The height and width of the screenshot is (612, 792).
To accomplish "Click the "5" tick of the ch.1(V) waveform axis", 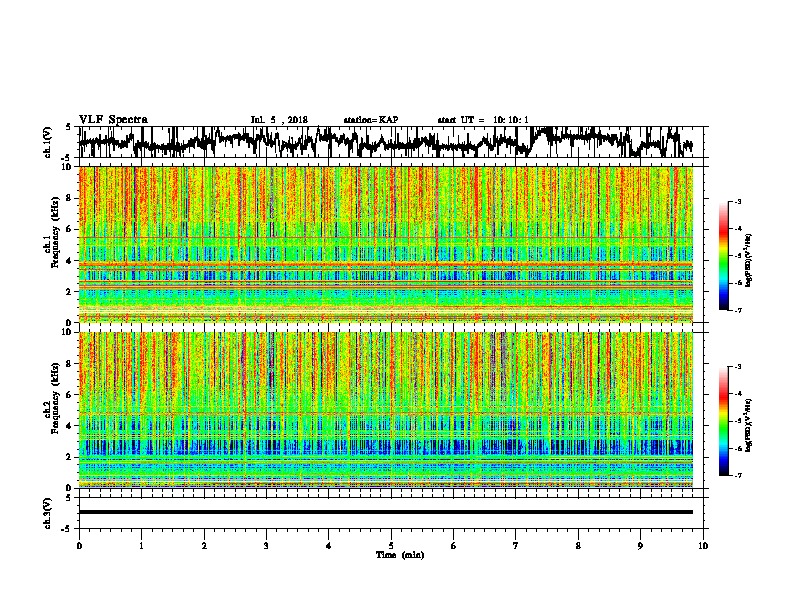I will (x=68, y=127).
